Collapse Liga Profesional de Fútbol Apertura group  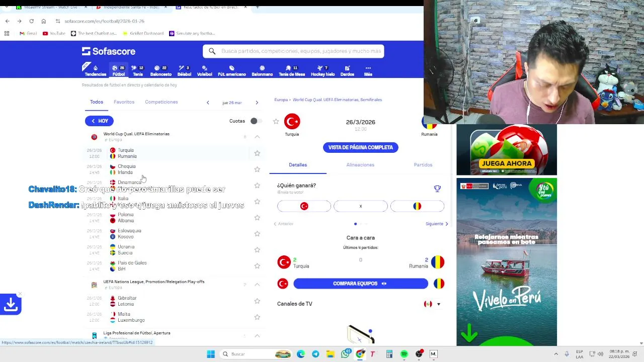click(x=257, y=336)
